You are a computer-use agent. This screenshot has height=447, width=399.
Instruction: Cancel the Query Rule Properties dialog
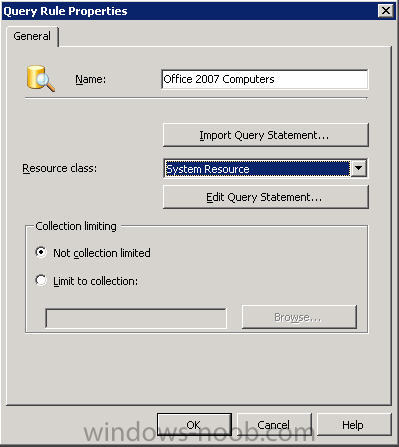coord(274,425)
